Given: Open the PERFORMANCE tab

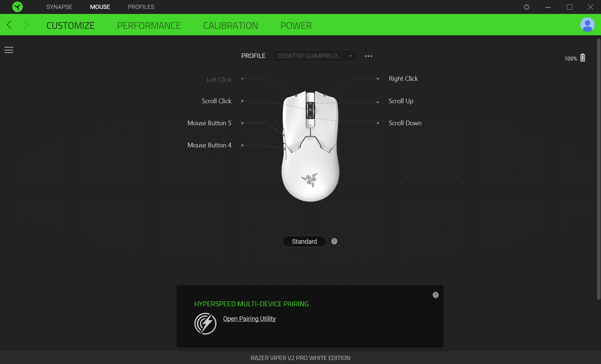Looking at the screenshot, I should tap(149, 26).
